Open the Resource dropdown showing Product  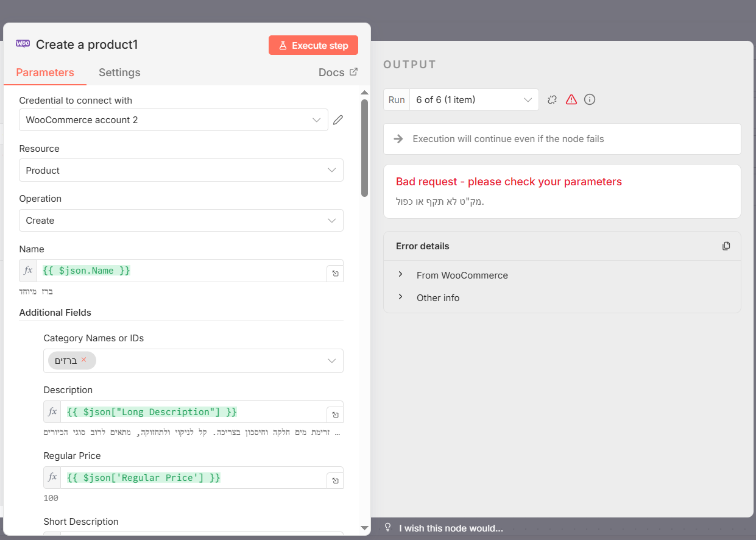181,171
